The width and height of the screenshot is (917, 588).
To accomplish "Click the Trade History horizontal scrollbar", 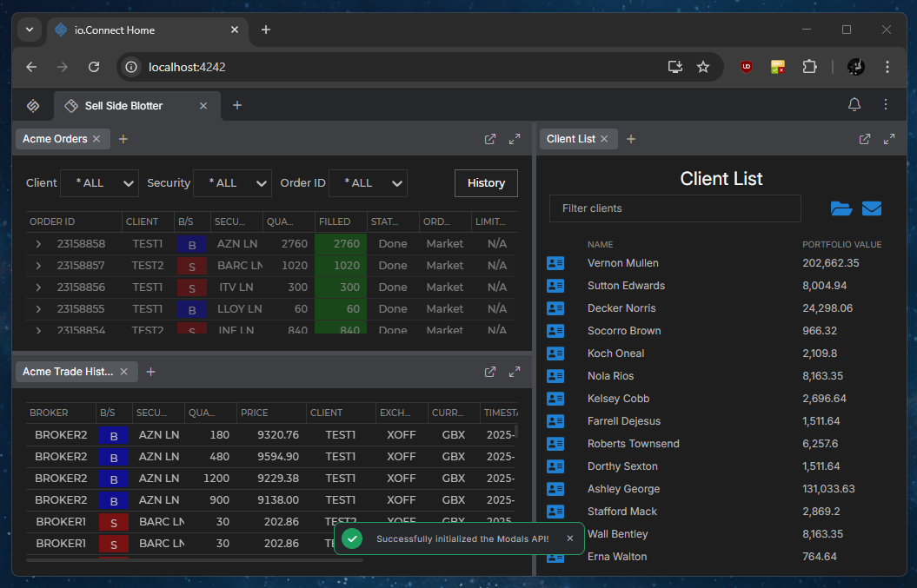I will 195,560.
